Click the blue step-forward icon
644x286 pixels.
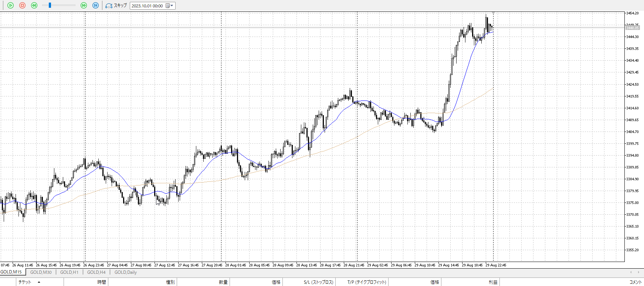coord(95,6)
